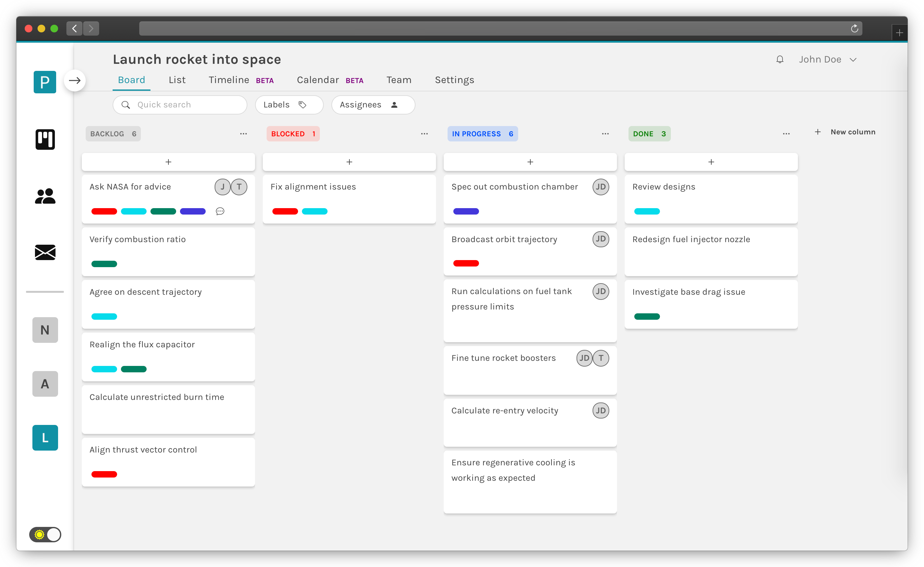Screen dimensions: 924x567
Task: Open the mail envelope sidebar icon
Action: [45, 252]
